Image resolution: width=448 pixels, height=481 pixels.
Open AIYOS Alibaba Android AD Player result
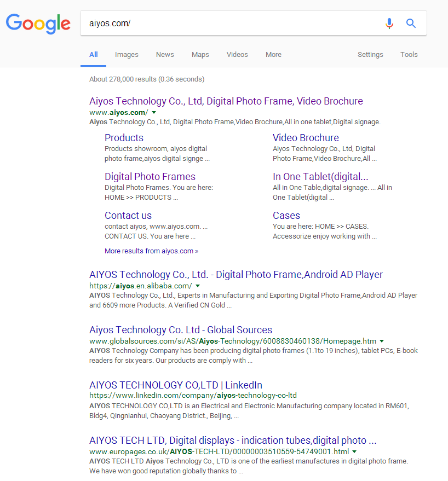236,275
